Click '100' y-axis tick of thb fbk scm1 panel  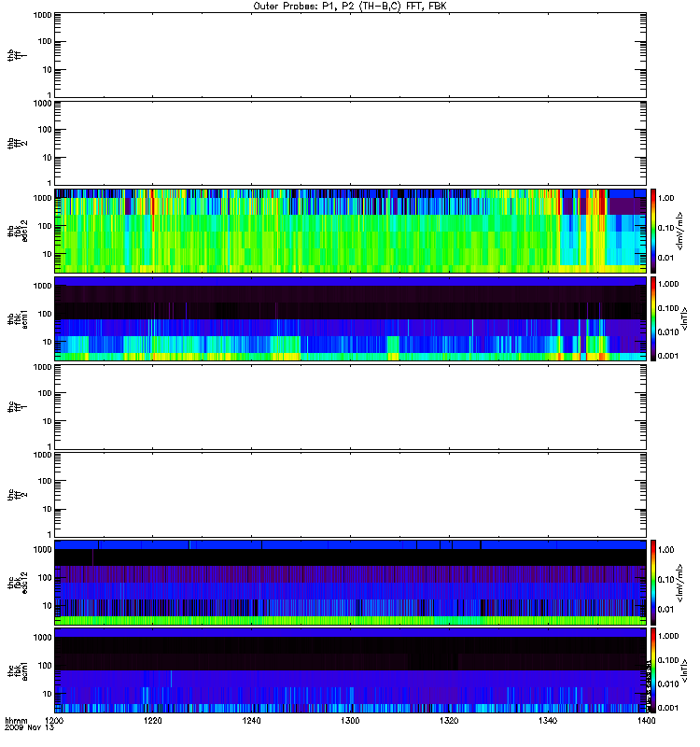(45, 314)
